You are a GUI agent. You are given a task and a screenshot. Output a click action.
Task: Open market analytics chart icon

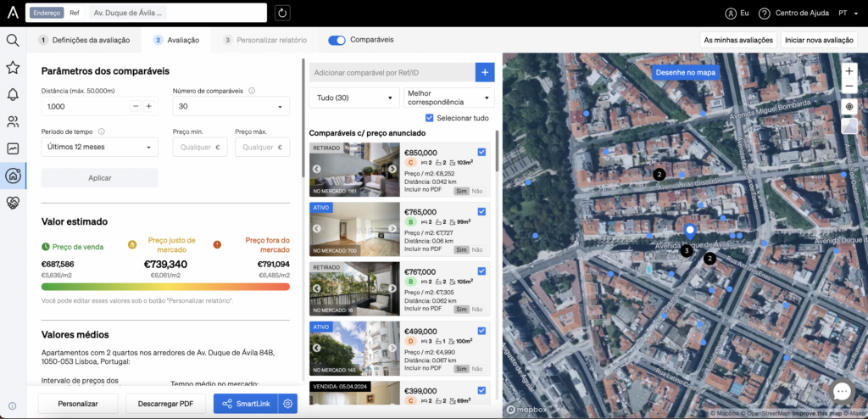13,148
